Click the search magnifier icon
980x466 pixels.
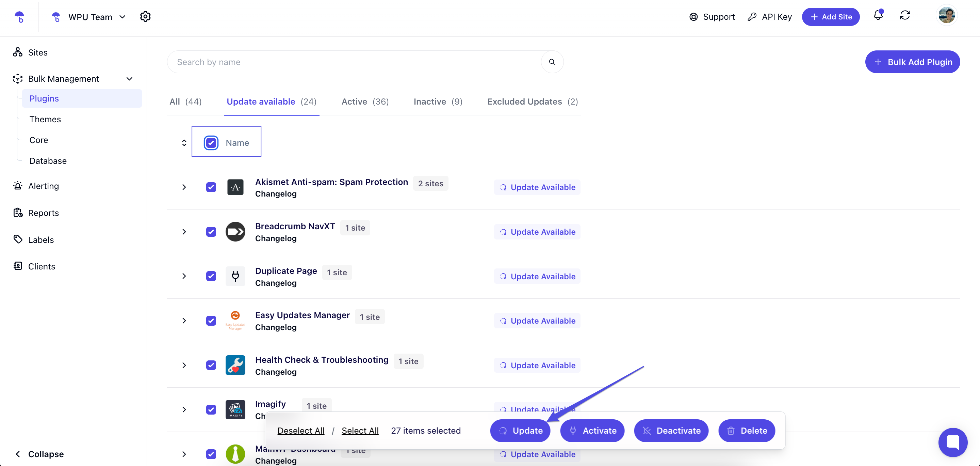(552, 62)
